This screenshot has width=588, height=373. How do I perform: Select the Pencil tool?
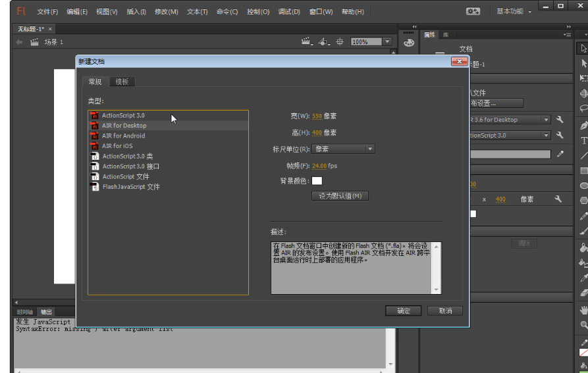[583, 216]
